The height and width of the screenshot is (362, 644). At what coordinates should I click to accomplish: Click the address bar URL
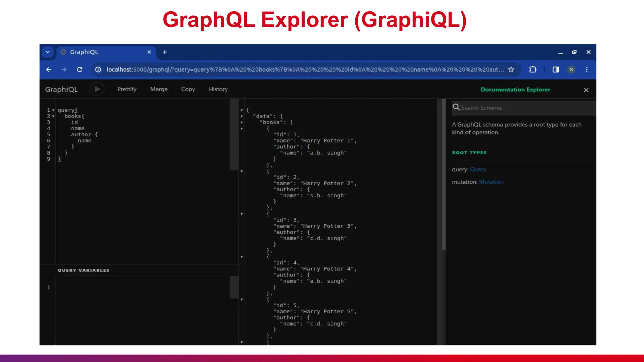click(x=305, y=69)
